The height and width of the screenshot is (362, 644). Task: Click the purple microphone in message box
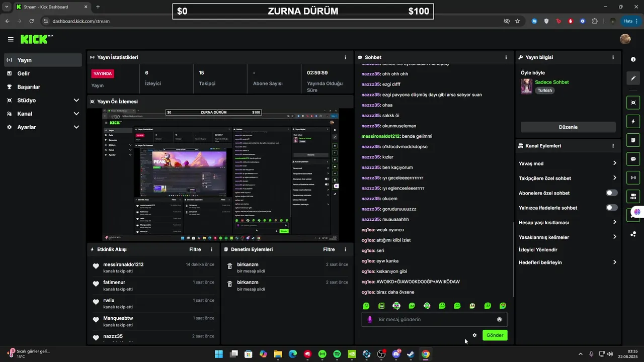(x=370, y=319)
